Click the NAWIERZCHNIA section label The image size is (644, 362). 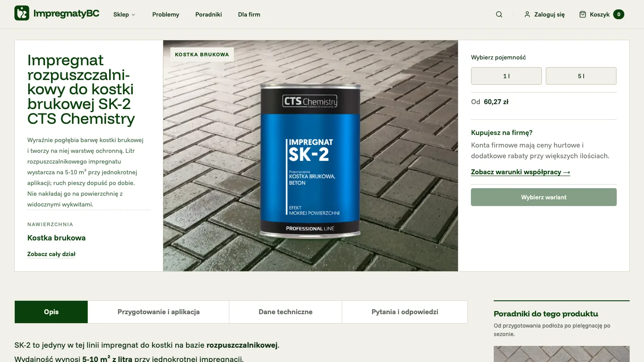point(50,224)
